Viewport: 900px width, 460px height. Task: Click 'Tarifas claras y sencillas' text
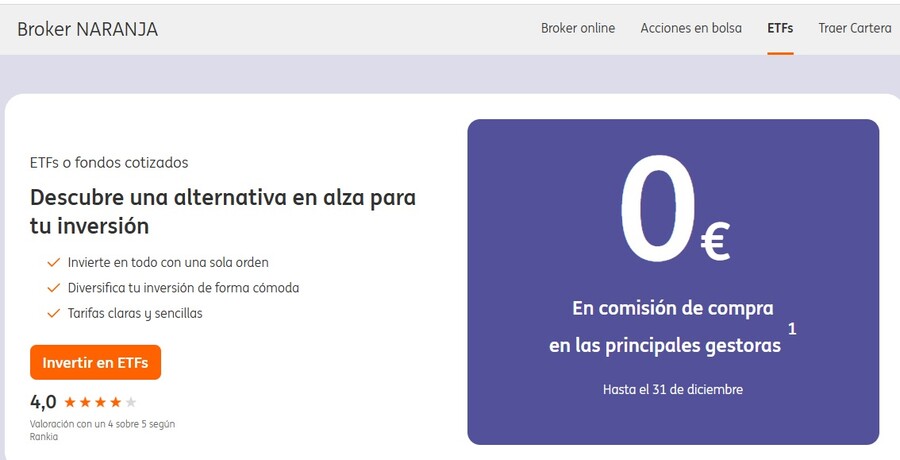135,314
